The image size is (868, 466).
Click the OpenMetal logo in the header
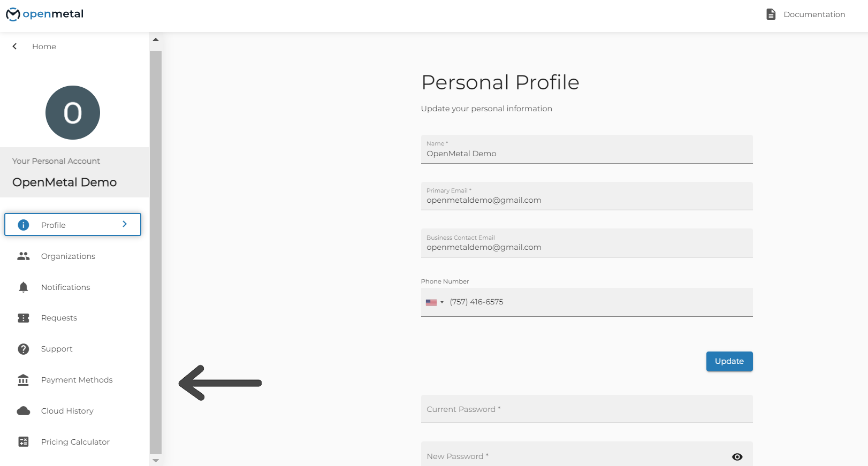pos(45,13)
